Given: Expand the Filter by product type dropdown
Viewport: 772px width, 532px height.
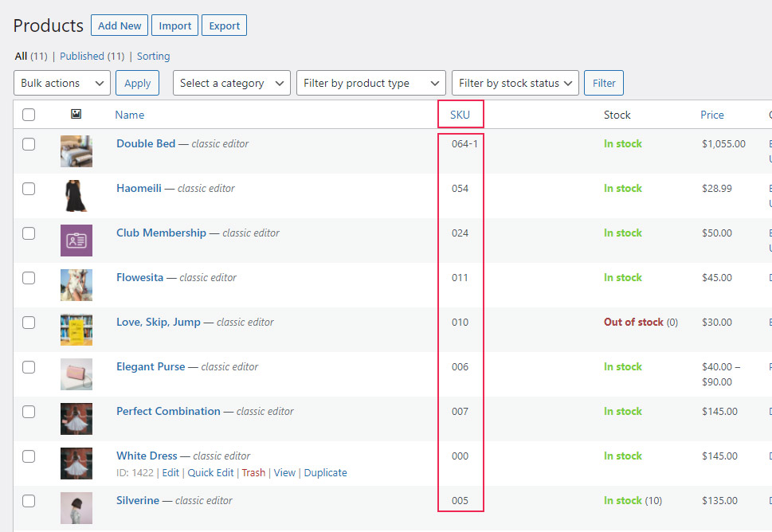Looking at the screenshot, I should click(370, 83).
